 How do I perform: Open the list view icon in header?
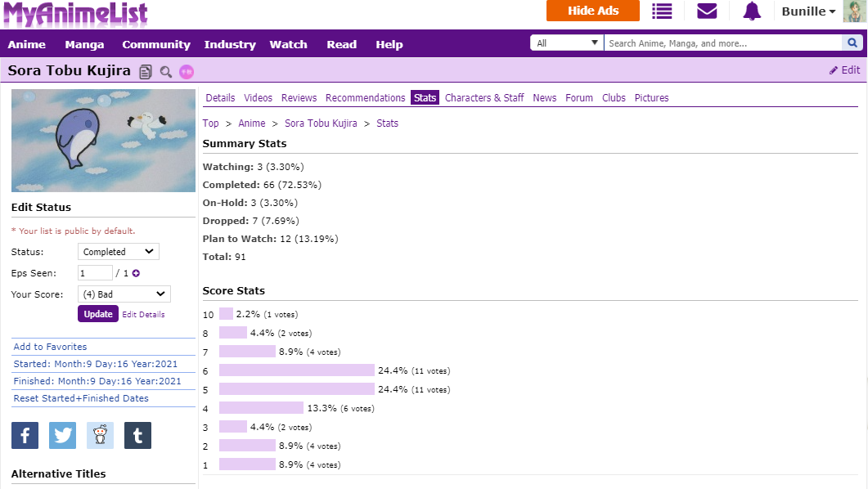662,11
